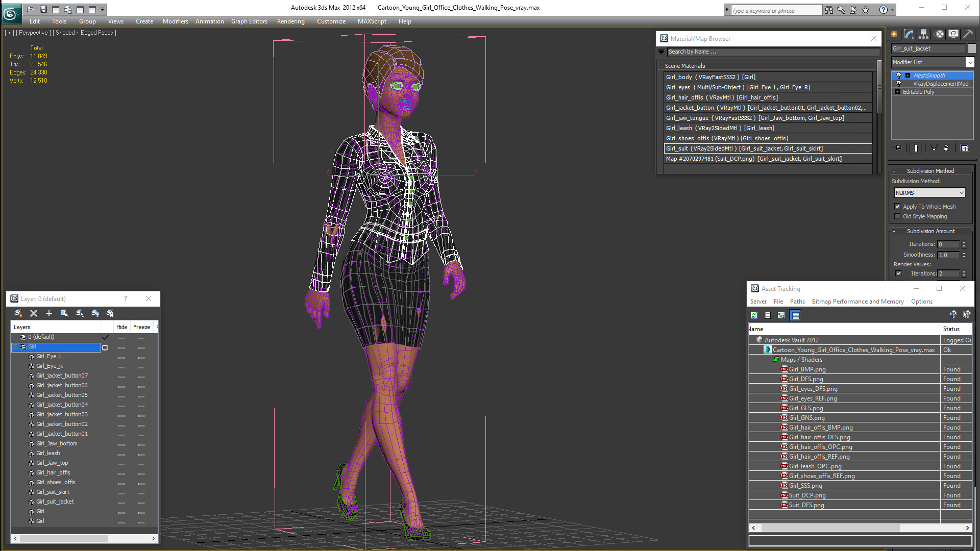The image size is (980, 551).
Task: Click Freeze column header in Layer dialog
Action: [x=142, y=327]
